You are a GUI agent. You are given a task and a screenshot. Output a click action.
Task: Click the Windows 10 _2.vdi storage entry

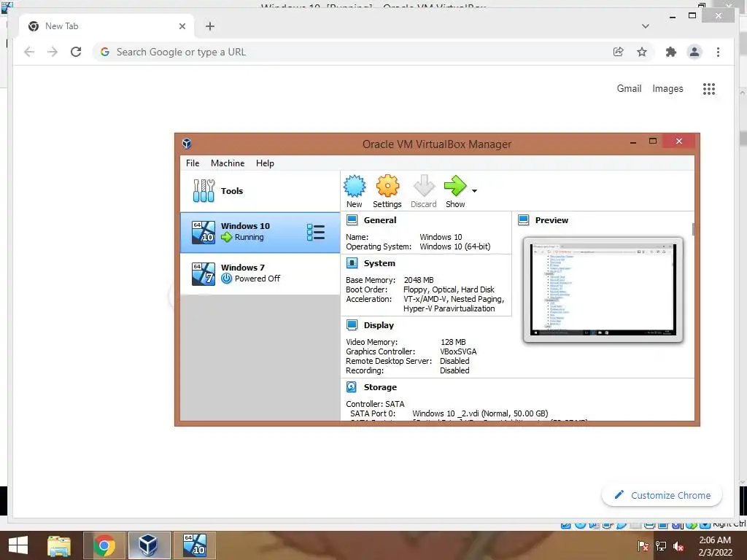480,413
